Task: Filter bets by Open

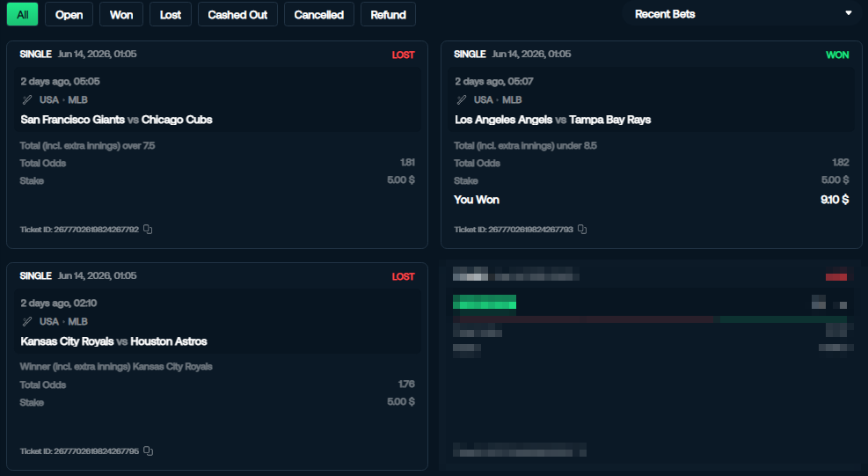Action: [x=69, y=14]
